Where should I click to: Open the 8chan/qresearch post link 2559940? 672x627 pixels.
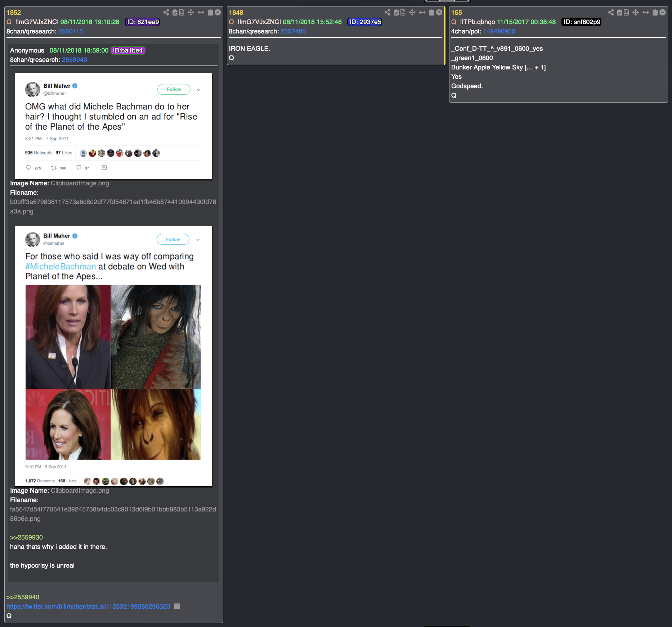point(74,60)
